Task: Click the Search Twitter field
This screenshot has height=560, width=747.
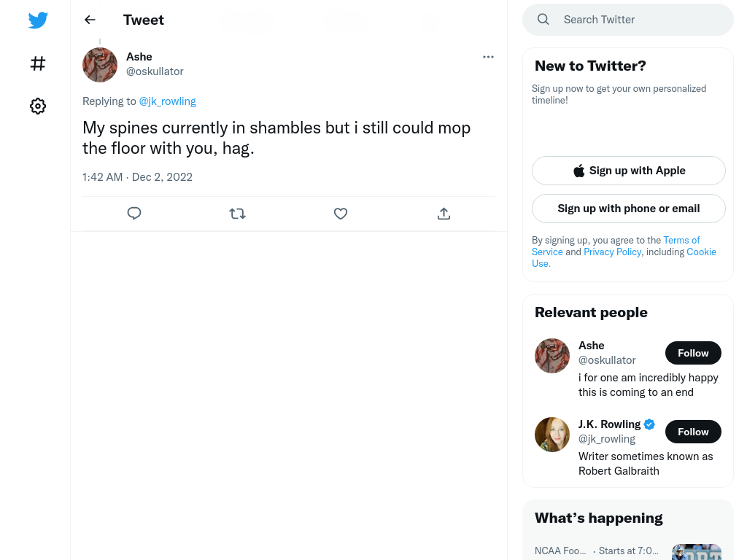Action: point(628,20)
